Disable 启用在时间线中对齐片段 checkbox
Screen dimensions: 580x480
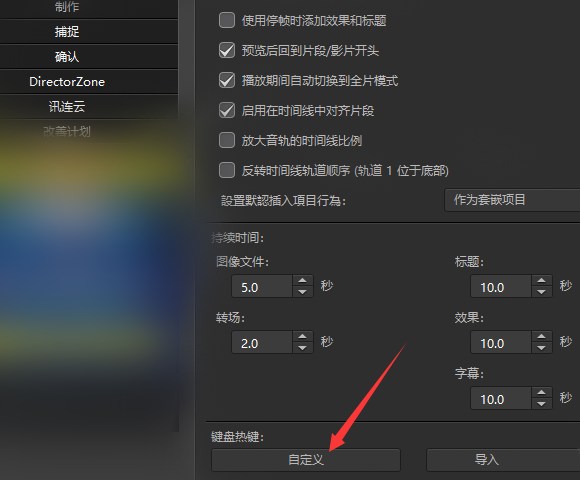[227, 110]
